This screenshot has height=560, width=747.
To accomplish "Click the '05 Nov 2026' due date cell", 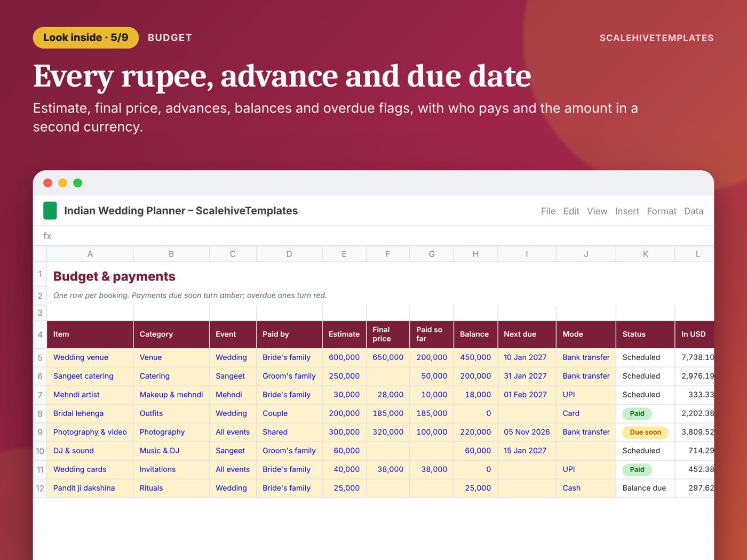I will pyautogui.click(x=527, y=432).
